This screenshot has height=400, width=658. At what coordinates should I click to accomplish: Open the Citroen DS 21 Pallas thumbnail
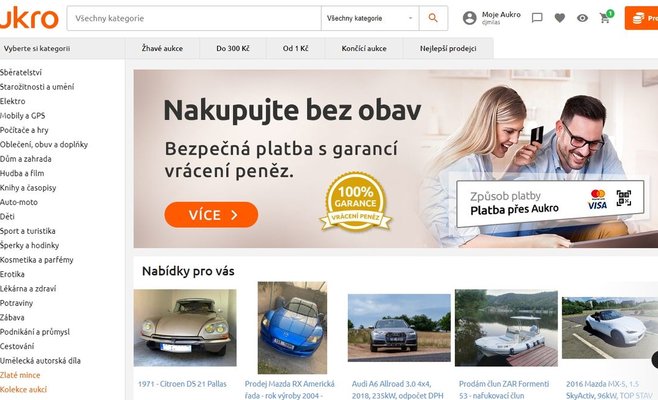pyautogui.click(x=185, y=327)
